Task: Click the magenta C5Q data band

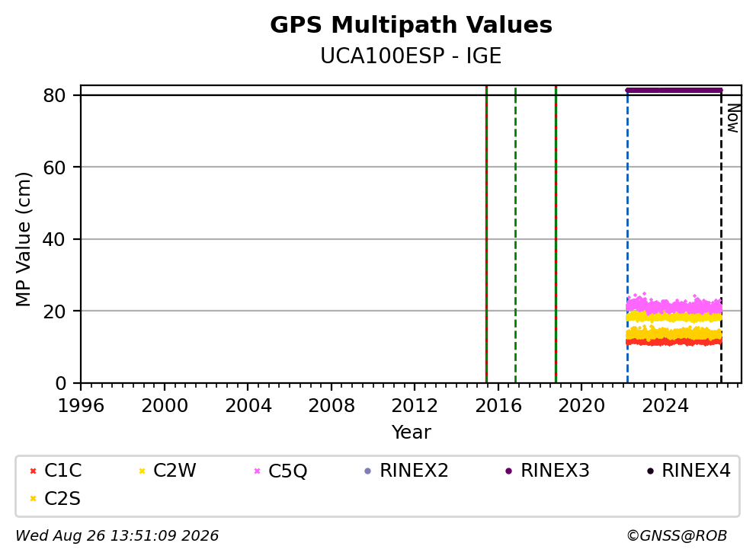Action: pos(674,305)
